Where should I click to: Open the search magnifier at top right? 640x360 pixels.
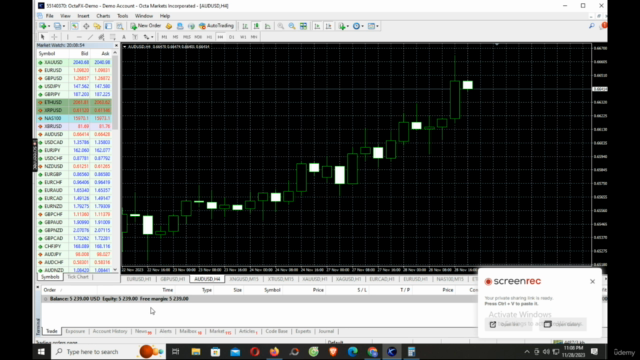point(591,26)
